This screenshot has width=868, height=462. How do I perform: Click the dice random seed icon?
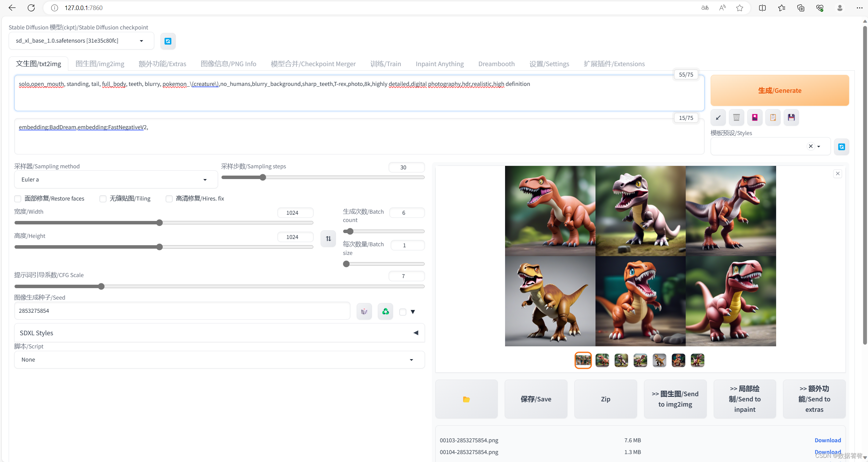point(364,311)
